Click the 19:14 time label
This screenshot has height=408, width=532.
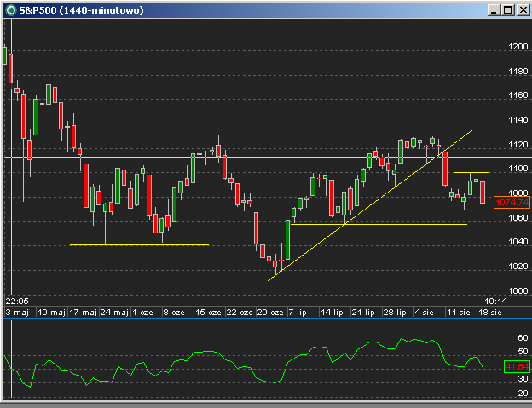coord(495,302)
